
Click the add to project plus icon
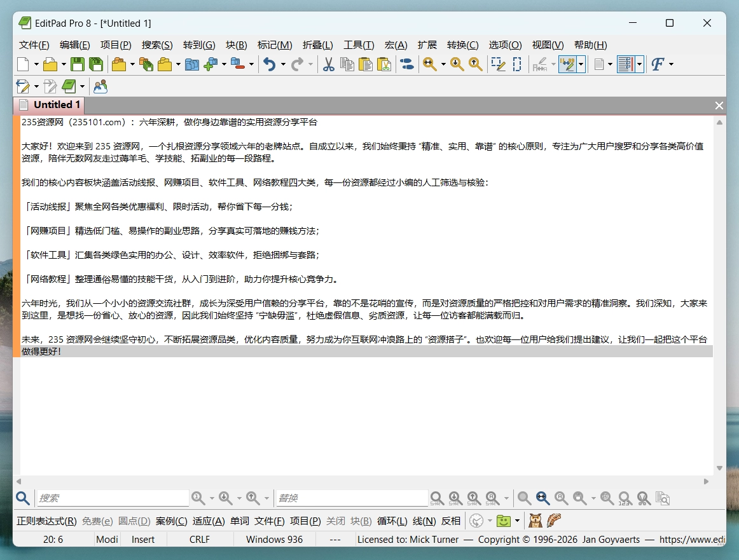click(211, 64)
